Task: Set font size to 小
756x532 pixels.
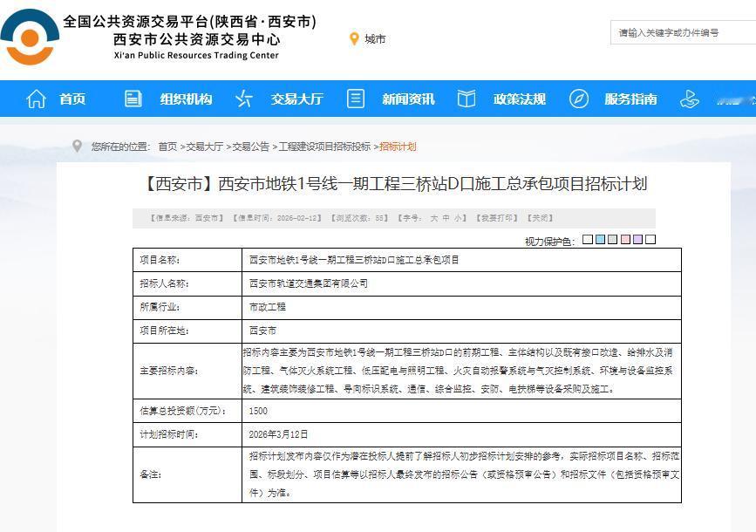Action: click(457, 218)
